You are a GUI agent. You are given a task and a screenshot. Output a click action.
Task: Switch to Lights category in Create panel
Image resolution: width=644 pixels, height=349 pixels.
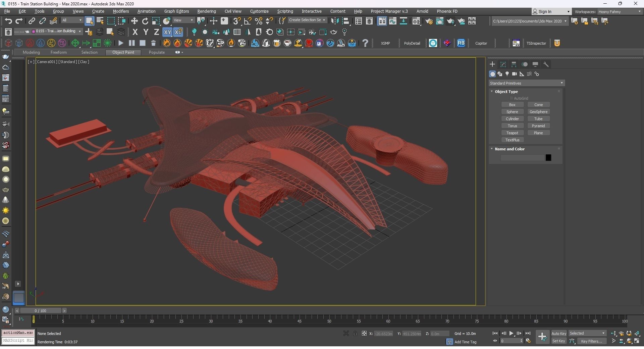coord(507,74)
